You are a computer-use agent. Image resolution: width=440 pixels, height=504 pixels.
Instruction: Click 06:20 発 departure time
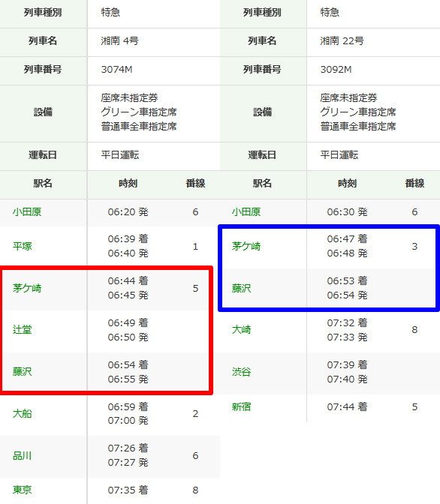pos(128,212)
